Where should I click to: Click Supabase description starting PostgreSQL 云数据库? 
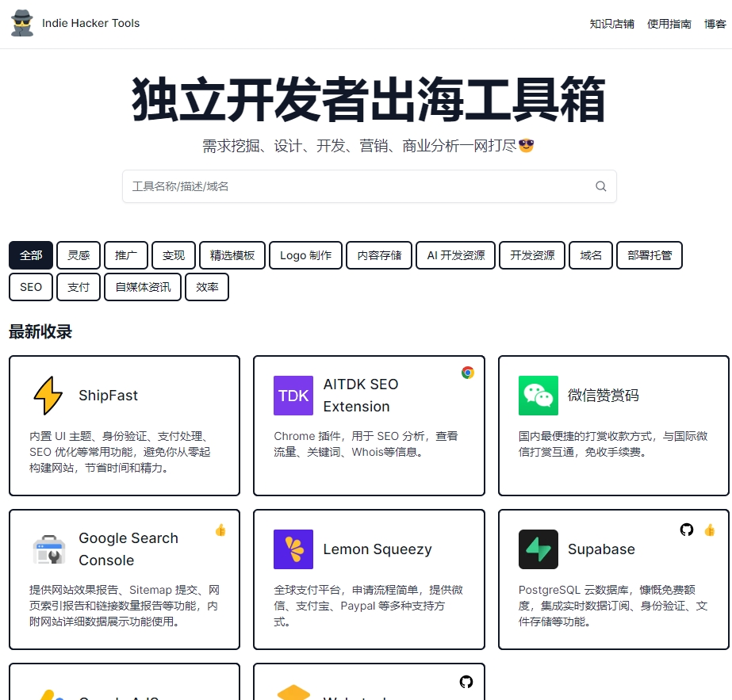click(613, 606)
